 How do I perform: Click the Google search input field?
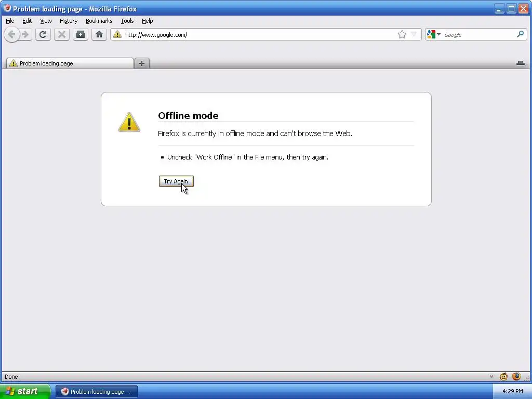coord(479,35)
